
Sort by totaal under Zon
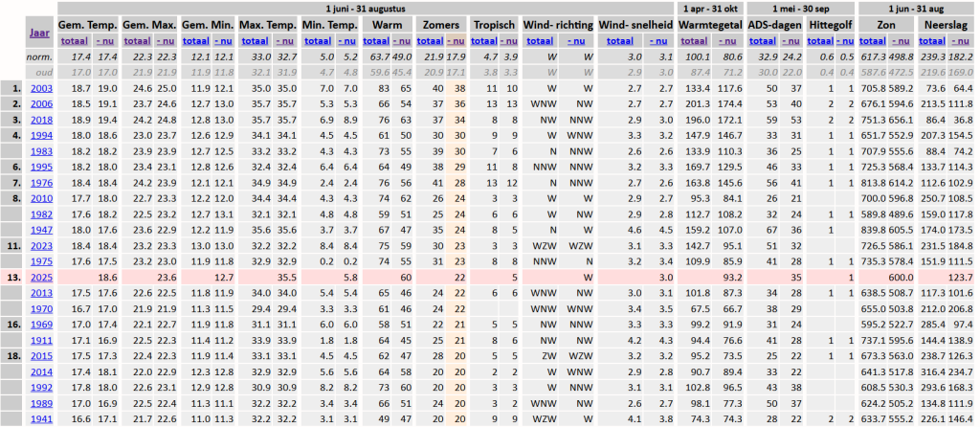pos(873,41)
